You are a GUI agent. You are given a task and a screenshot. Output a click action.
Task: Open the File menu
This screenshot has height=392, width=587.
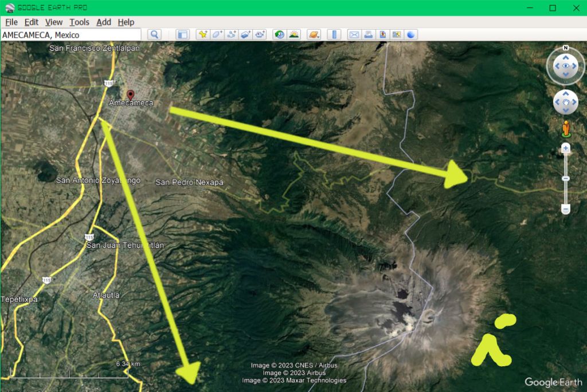pyautogui.click(x=11, y=22)
